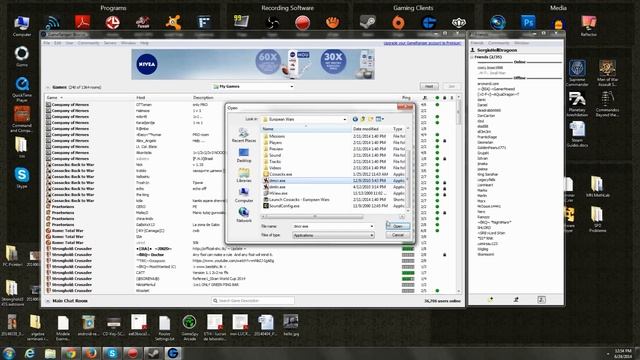Open the Computer desktop icon
This screenshot has width=640, height=360.
[x=22, y=26]
